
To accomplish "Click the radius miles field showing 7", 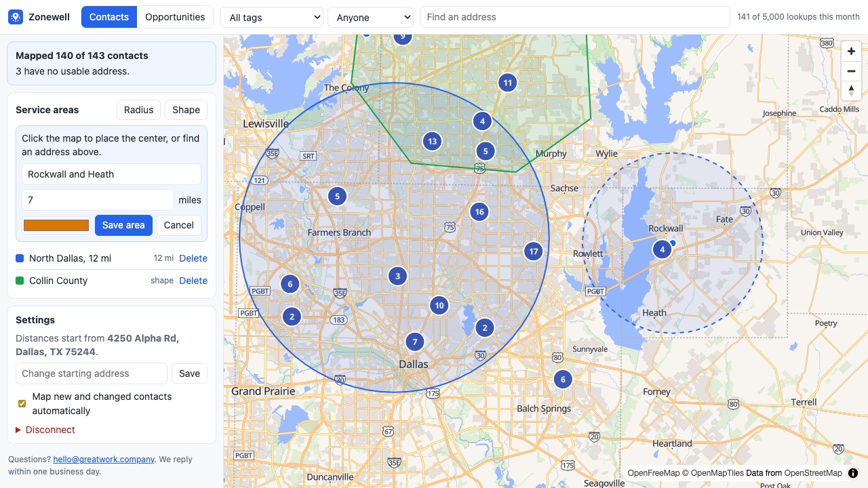I will tap(98, 200).
